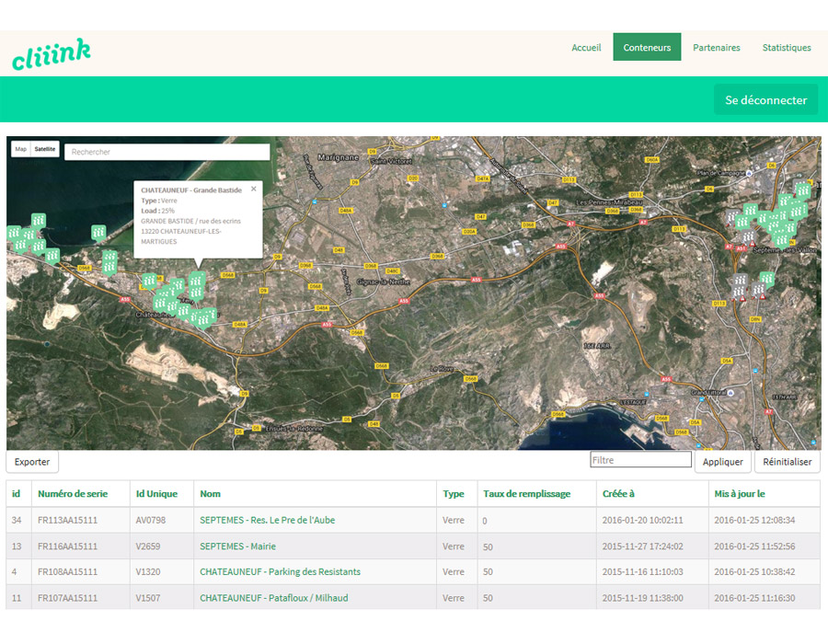The image size is (828, 644).
Task: Focus the Filtre text field
Action: coord(640,460)
